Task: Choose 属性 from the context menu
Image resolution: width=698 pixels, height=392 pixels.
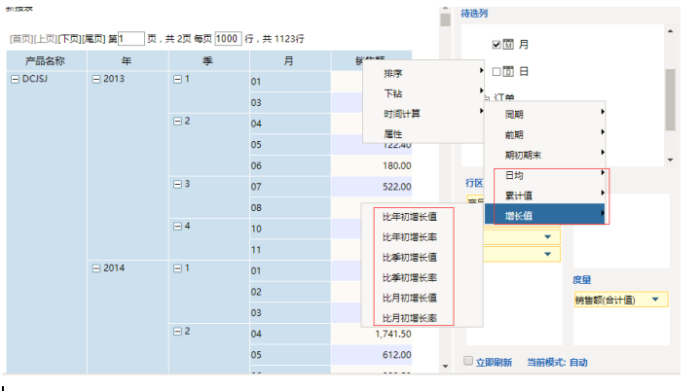Action: pyautogui.click(x=423, y=134)
